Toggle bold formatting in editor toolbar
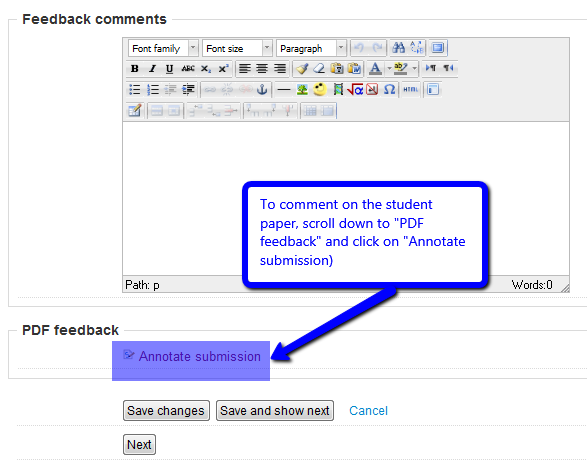The width and height of the screenshot is (587, 468). (135, 69)
